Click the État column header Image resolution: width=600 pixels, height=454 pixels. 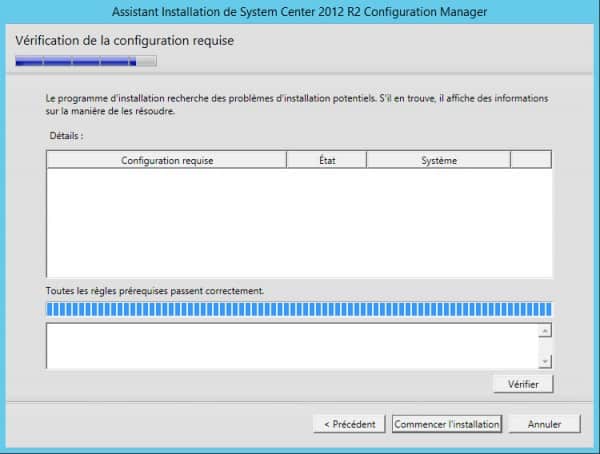pyautogui.click(x=326, y=160)
